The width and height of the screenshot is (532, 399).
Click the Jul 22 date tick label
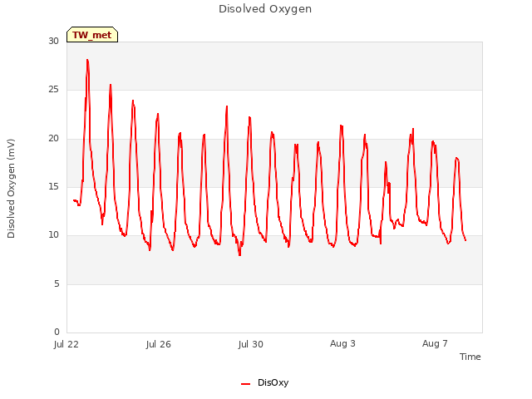pos(66,344)
